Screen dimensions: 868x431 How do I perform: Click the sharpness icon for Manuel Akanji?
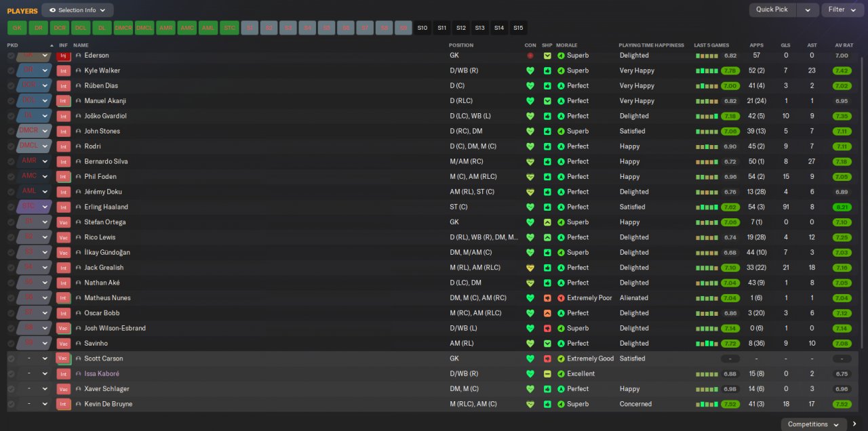click(x=547, y=101)
